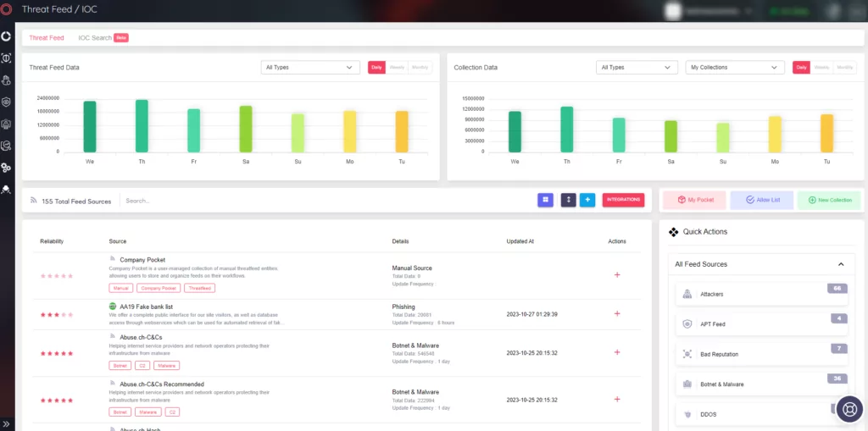Click the red circle app logo

pyautogui.click(x=7, y=9)
